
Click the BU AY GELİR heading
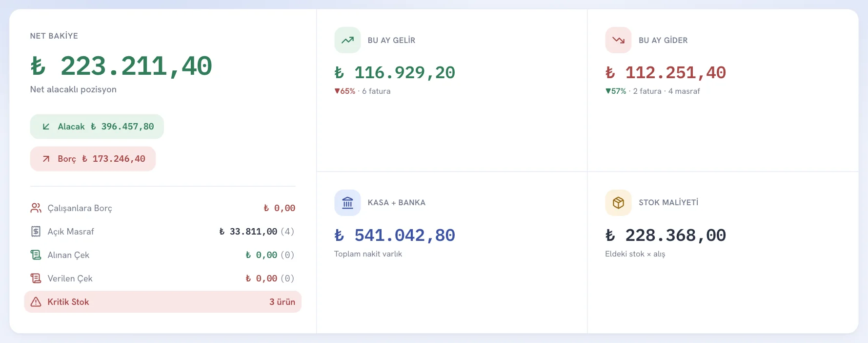tap(391, 40)
